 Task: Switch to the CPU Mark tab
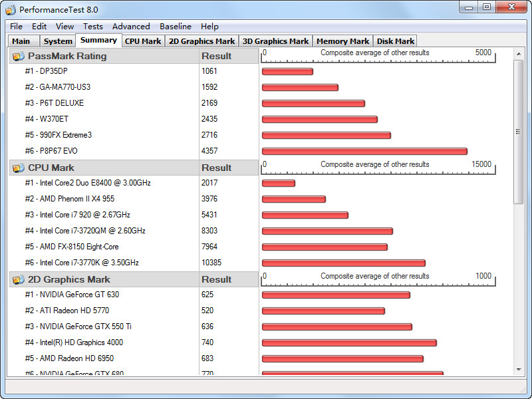pos(143,41)
